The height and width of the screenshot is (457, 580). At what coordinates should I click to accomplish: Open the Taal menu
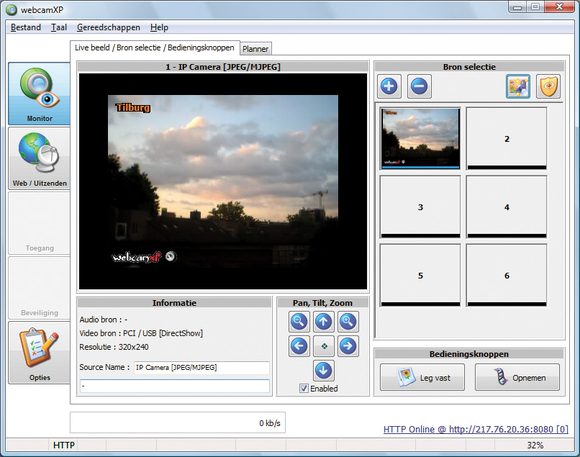click(x=59, y=27)
